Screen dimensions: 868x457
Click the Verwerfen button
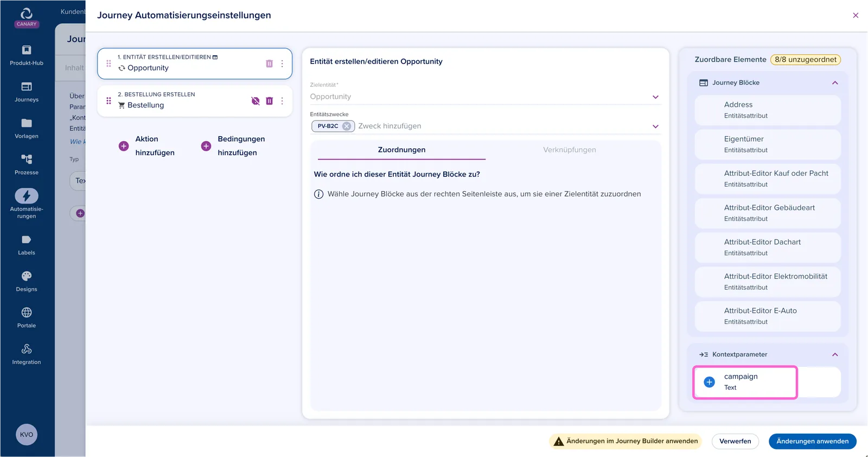pyautogui.click(x=735, y=441)
